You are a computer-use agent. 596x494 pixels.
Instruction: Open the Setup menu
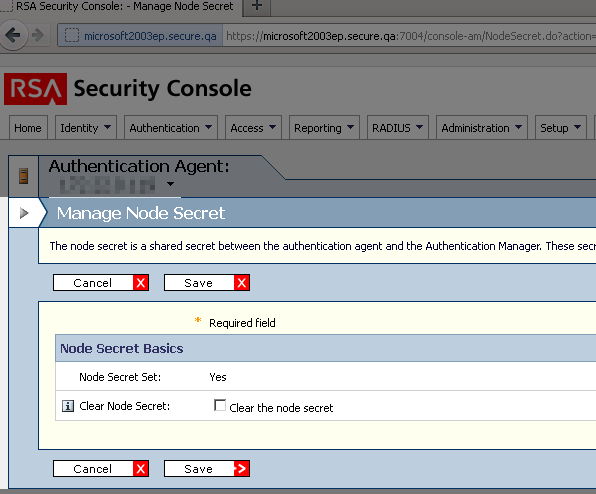561,128
